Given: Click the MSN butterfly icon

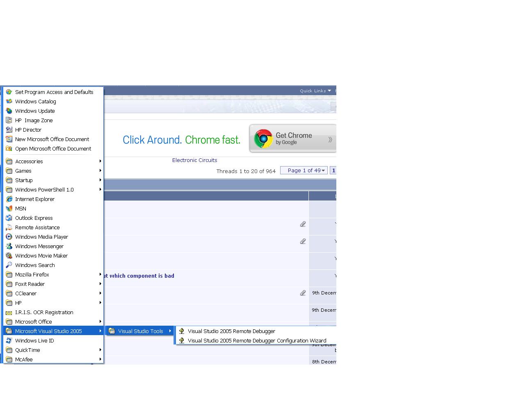Looking at the screenshot, I should click(x=9, y=208).
